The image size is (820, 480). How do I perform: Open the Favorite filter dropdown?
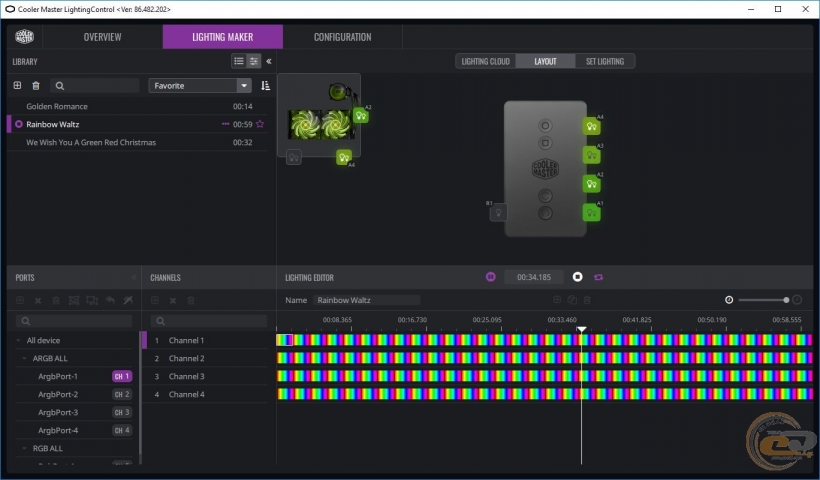(x=244, y=86)
